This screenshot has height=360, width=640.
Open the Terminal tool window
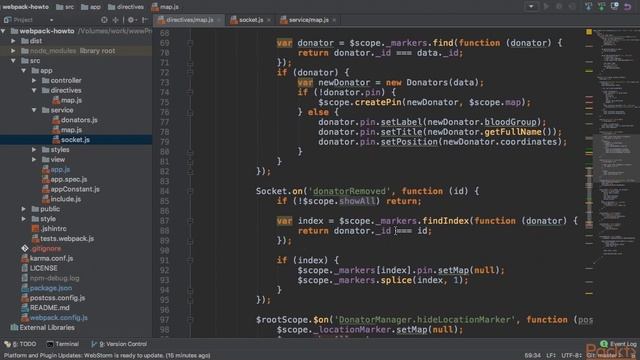(63, 344)
